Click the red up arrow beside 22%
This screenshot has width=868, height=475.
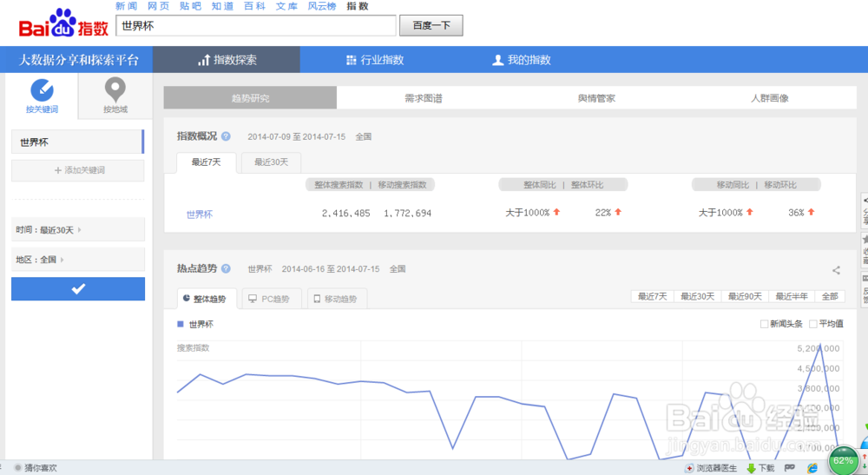(618, 212)
